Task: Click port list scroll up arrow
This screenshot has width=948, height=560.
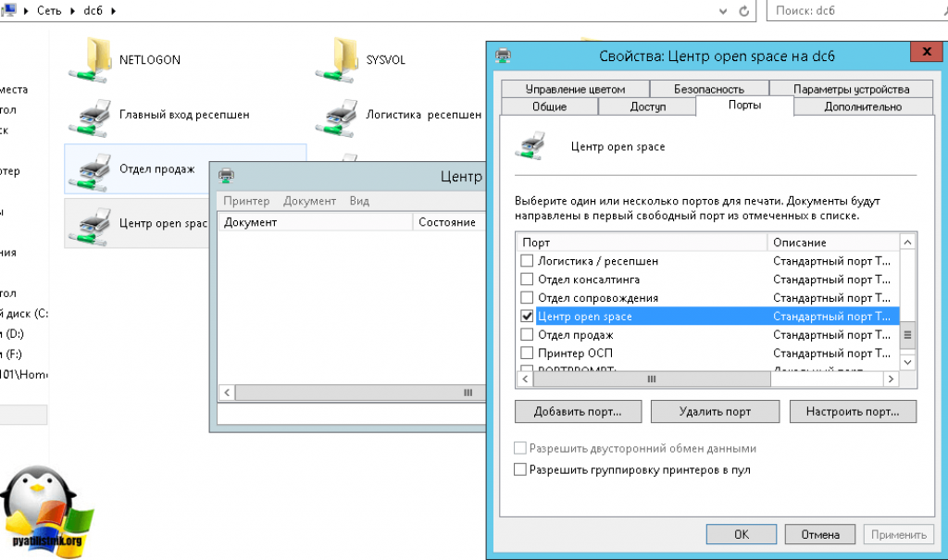Action: coord(907,243)
